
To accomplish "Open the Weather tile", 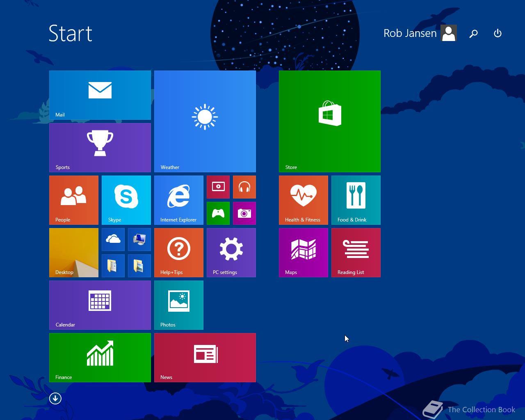I will [x=205, y=121].
